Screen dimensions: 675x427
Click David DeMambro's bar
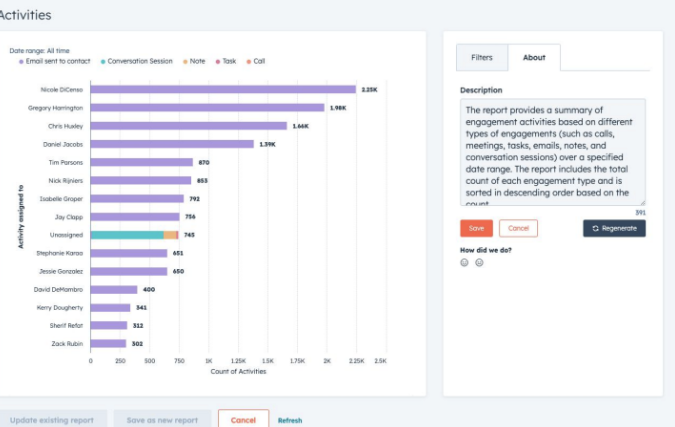(114, 290)
